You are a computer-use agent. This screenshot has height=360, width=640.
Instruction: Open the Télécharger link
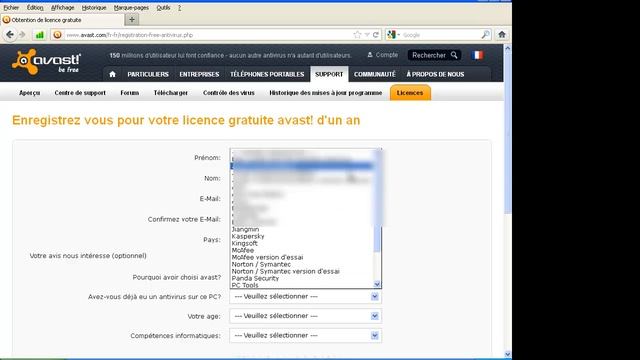[x=171, y=93]
